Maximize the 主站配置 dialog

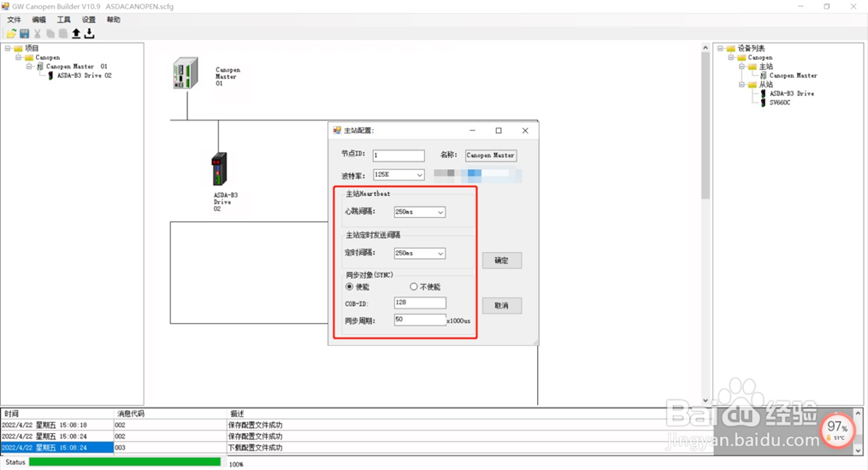pyautogui.click(x=499, y=131)
